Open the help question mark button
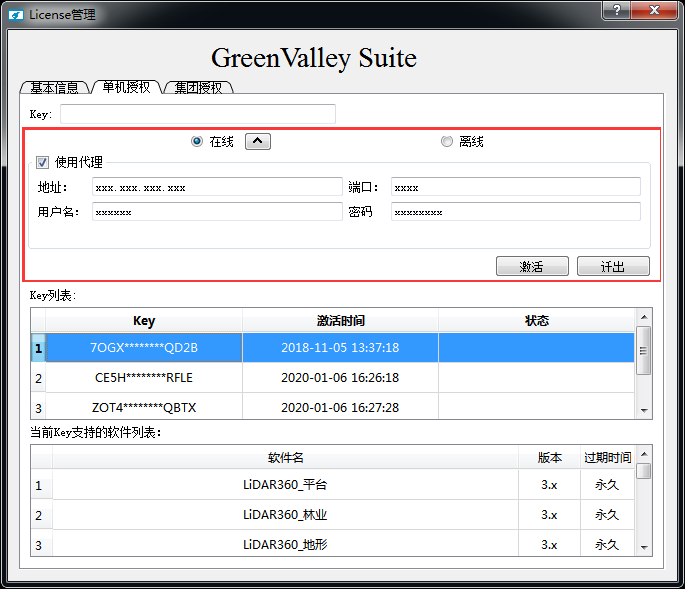 pyautogui.click(x=616, y=10)
